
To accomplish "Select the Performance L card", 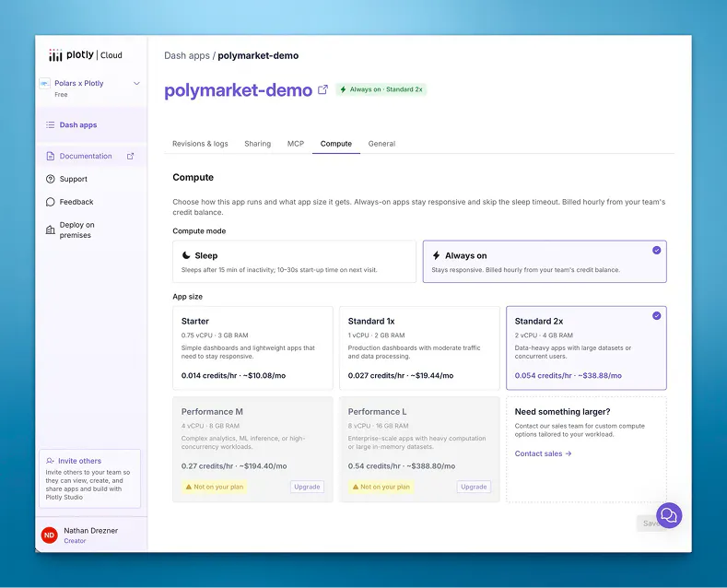I will (x=419, y=450).
